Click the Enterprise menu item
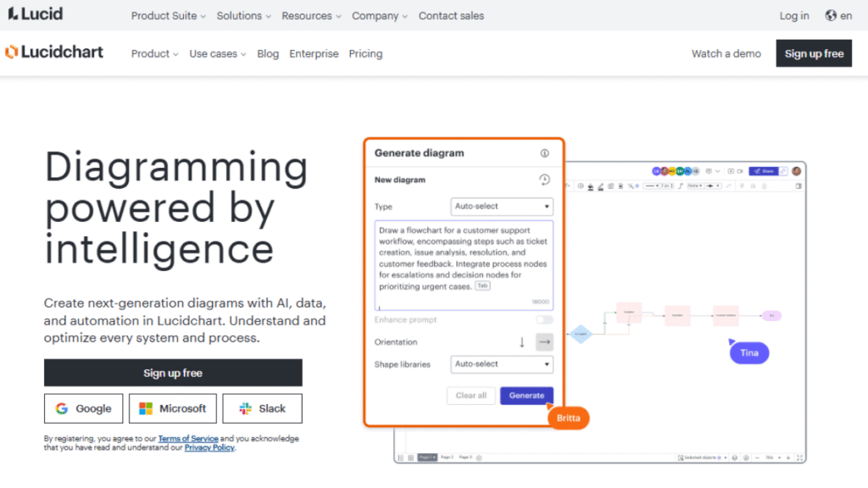 (314, 53)
